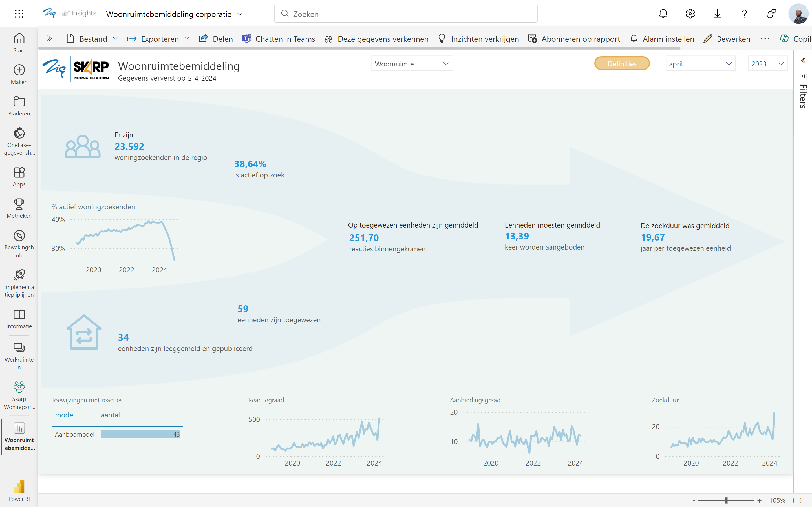Click the fit to page icon

(x=797, y=500)
